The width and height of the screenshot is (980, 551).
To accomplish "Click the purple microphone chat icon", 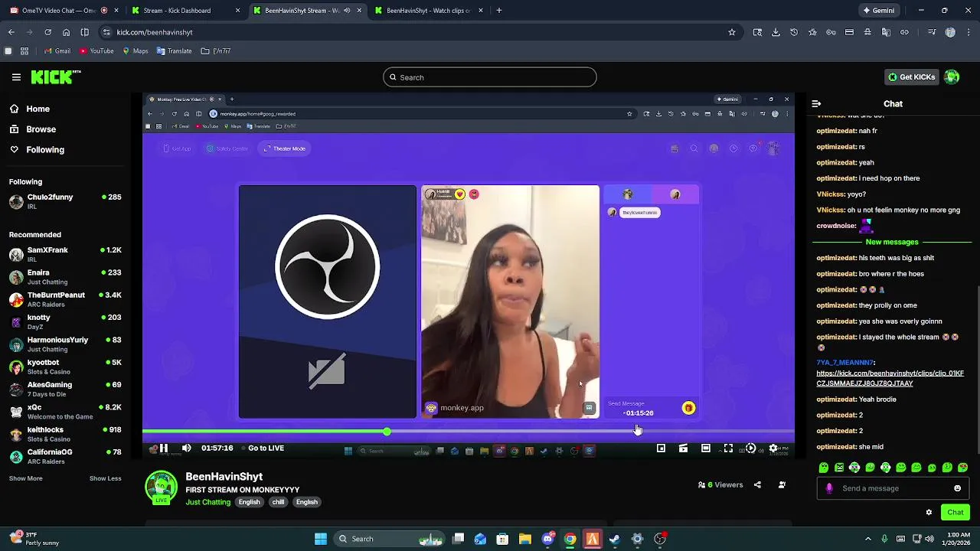I will pos(829,488).
